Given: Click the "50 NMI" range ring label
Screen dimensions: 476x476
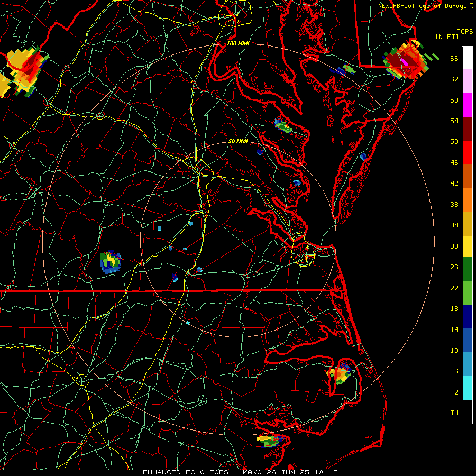Looking at the screenshot, I should coord(237,141).
